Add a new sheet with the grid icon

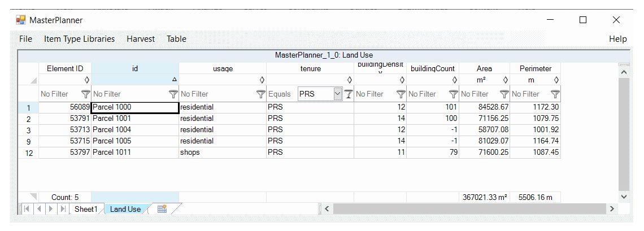[x=162, y=209]
